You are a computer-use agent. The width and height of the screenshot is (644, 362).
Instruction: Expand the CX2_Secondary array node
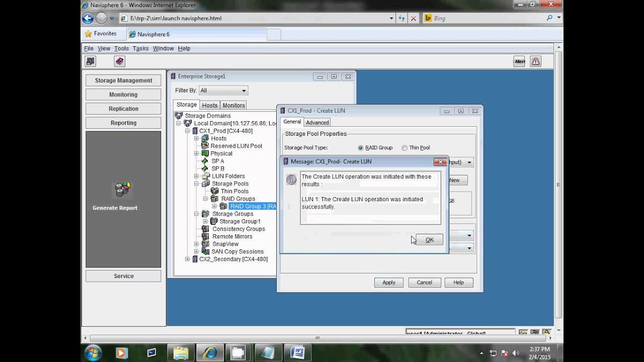187,259
